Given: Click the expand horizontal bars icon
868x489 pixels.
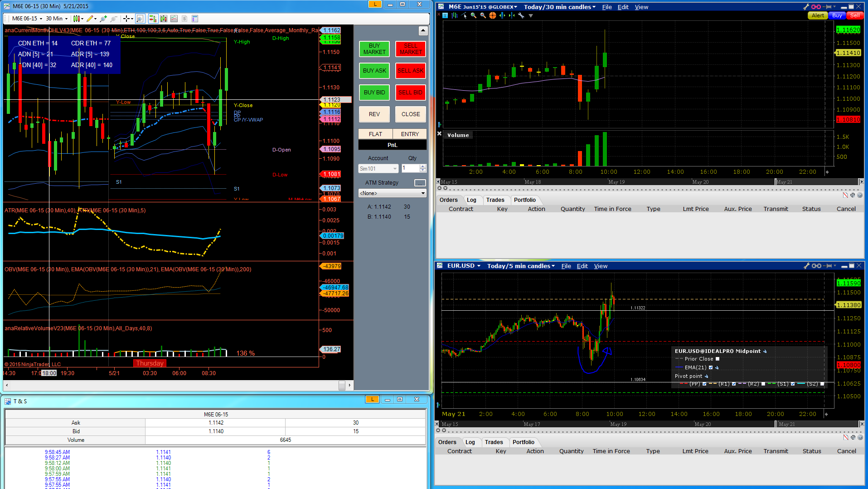Looking at the screenshot, I should click(502, 15).
